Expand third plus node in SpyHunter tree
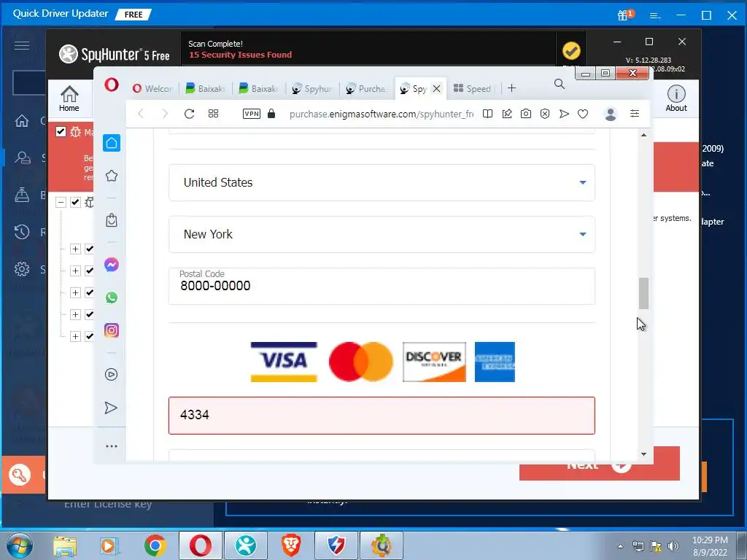This screenshot has width=747, height=560. (75, 293)
